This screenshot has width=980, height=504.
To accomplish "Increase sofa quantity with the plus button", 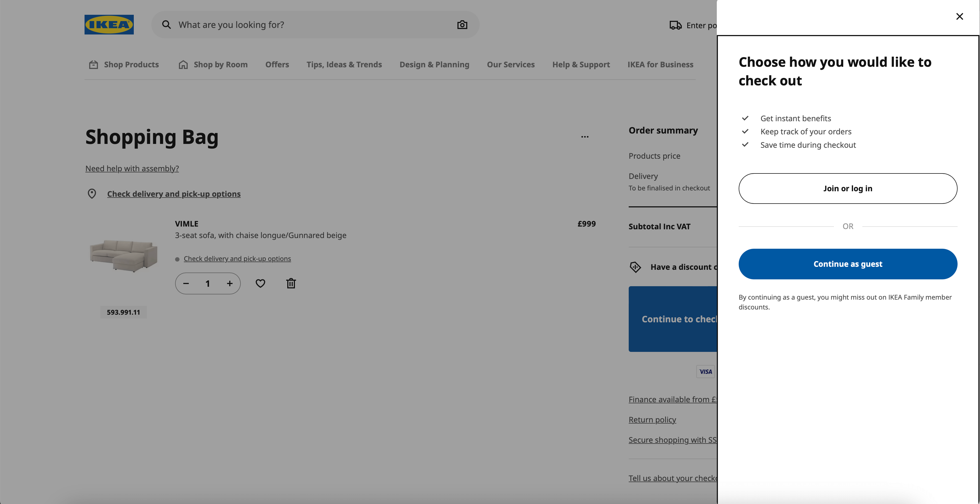I will (230, 283).
